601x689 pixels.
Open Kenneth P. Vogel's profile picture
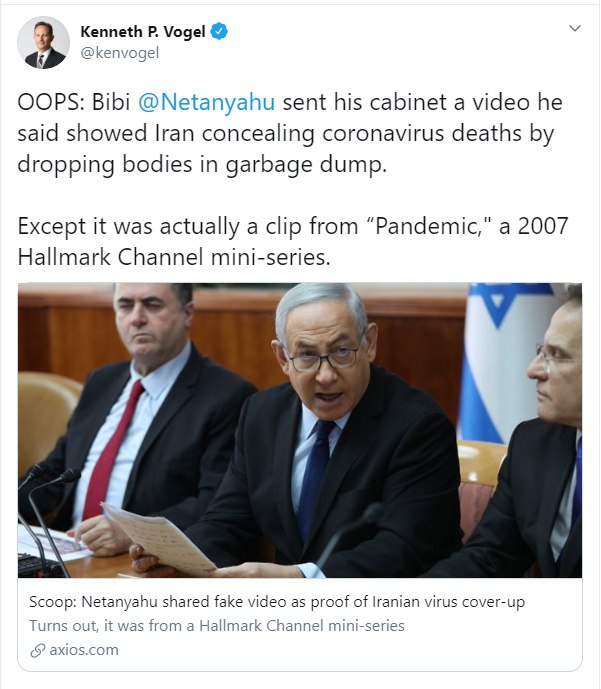43,43
